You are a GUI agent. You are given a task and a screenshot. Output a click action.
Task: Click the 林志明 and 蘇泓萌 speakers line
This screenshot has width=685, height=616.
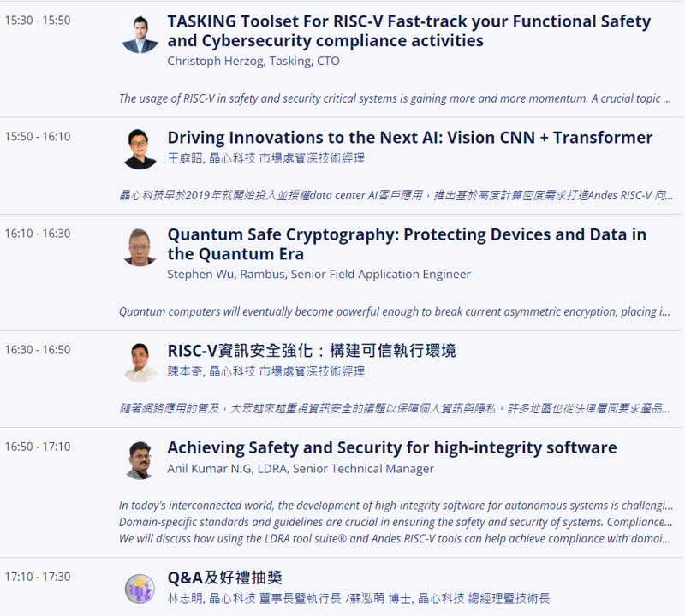(358, 598)
